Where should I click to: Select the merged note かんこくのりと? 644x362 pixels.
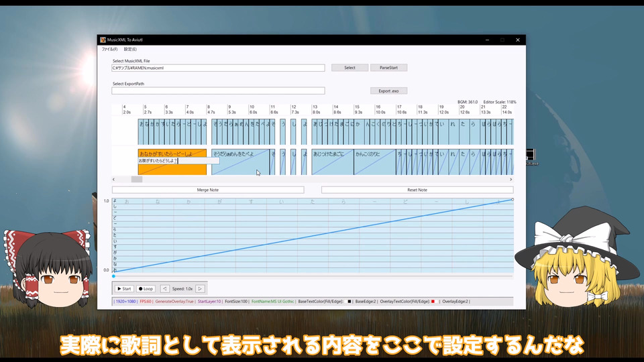[x=374, y=162]
